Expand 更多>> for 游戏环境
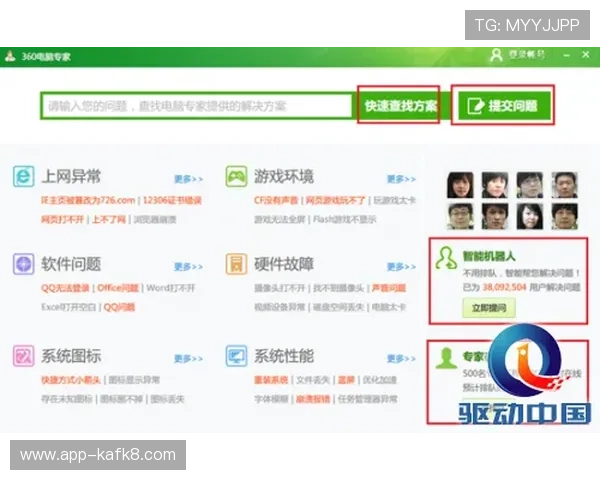Image resolution: width=600 pixels, height=480 pixels. [x=401, y=179]
